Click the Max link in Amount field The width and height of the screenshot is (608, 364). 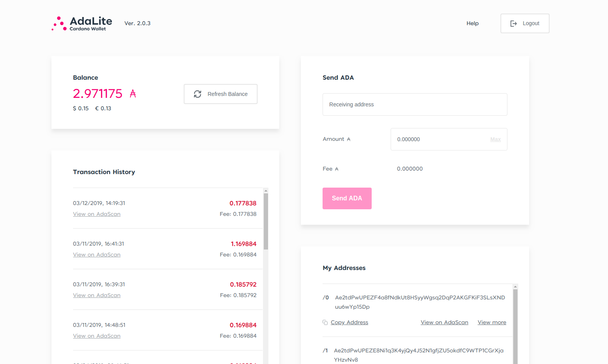point(495,139)
